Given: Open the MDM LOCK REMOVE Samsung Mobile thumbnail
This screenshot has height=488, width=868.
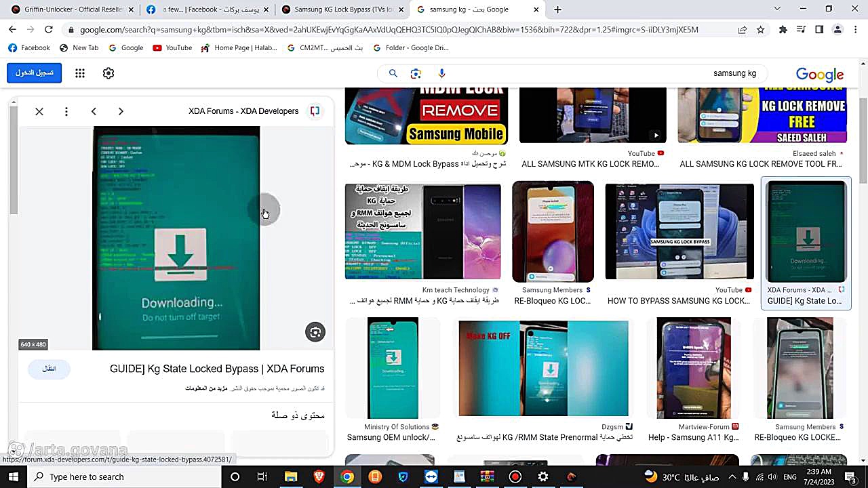Looking at the screenshot, I should 427,116.
